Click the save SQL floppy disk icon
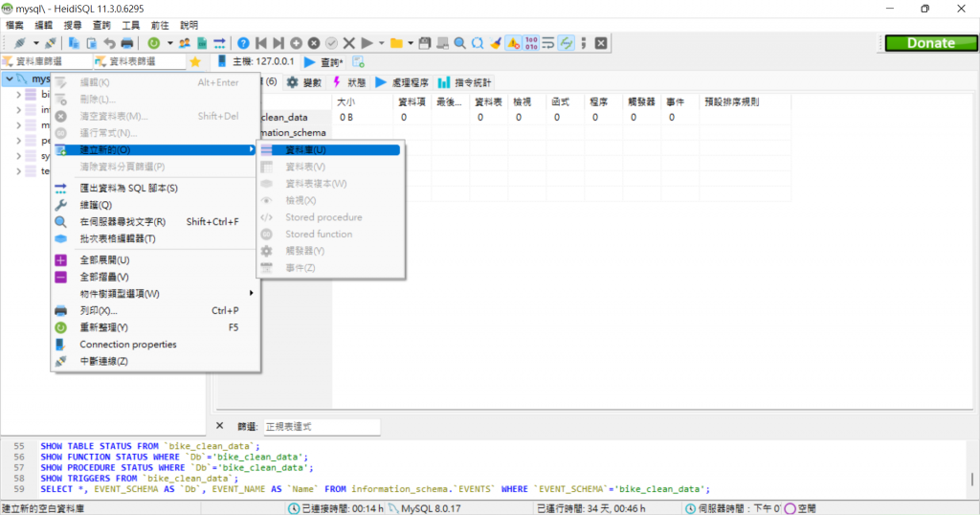Screen dimensions: 980x515 (x=425, y=43)
